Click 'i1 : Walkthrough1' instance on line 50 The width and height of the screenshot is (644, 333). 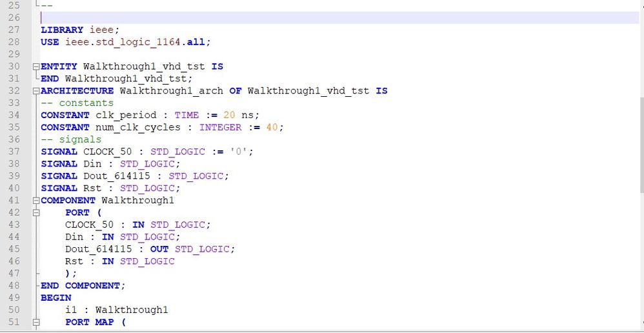point(117,310)
